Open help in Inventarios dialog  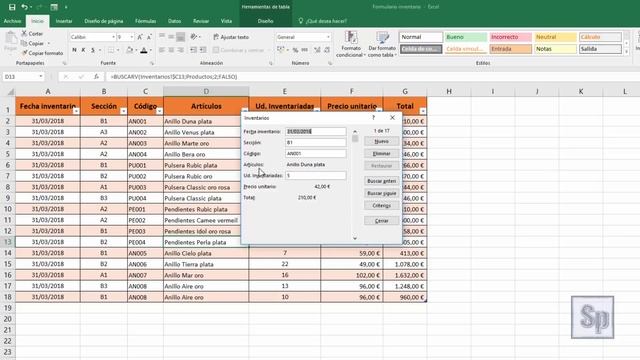click(x=373, y=118)
